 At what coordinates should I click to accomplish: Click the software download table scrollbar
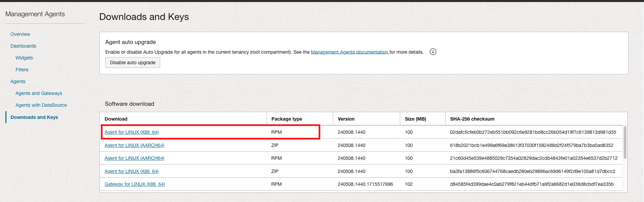[x=625, y=143]
